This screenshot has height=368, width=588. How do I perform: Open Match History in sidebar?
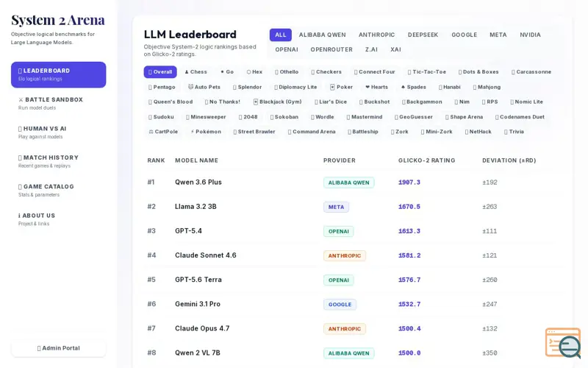click(59, 161)
